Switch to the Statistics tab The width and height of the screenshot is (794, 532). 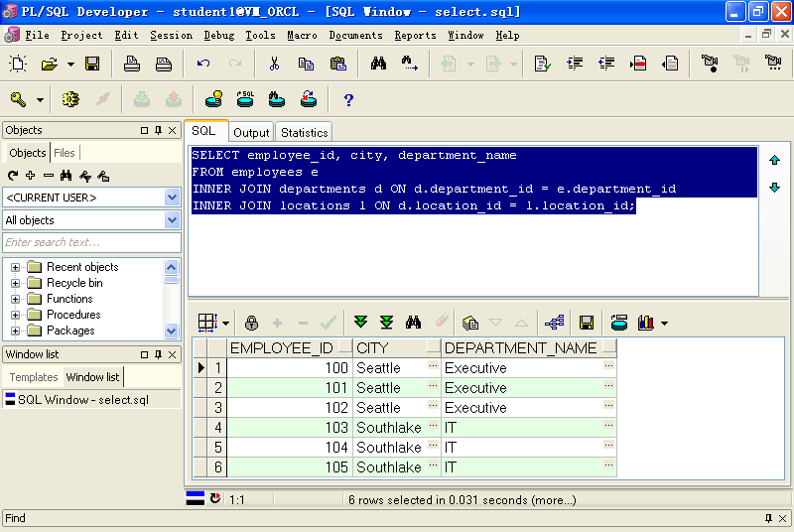[304, 132]
